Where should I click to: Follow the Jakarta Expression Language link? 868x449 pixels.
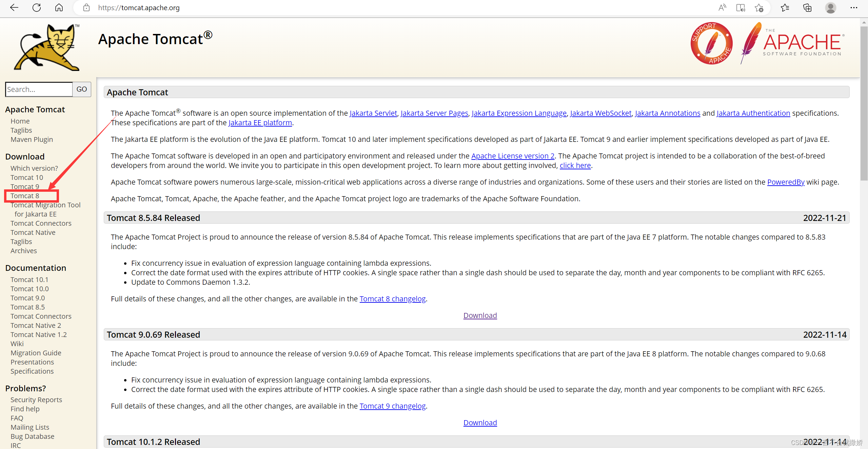click(x=519, y=113)
